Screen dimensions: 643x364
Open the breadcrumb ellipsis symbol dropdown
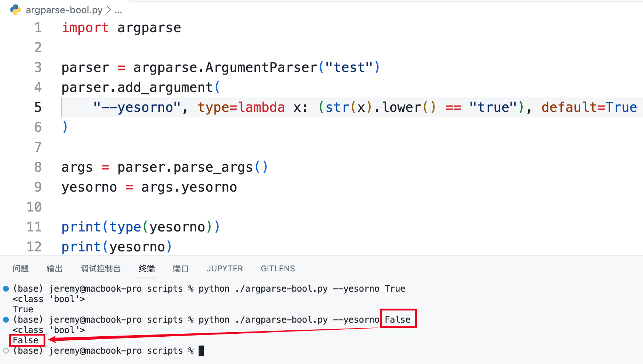point(118,10)
